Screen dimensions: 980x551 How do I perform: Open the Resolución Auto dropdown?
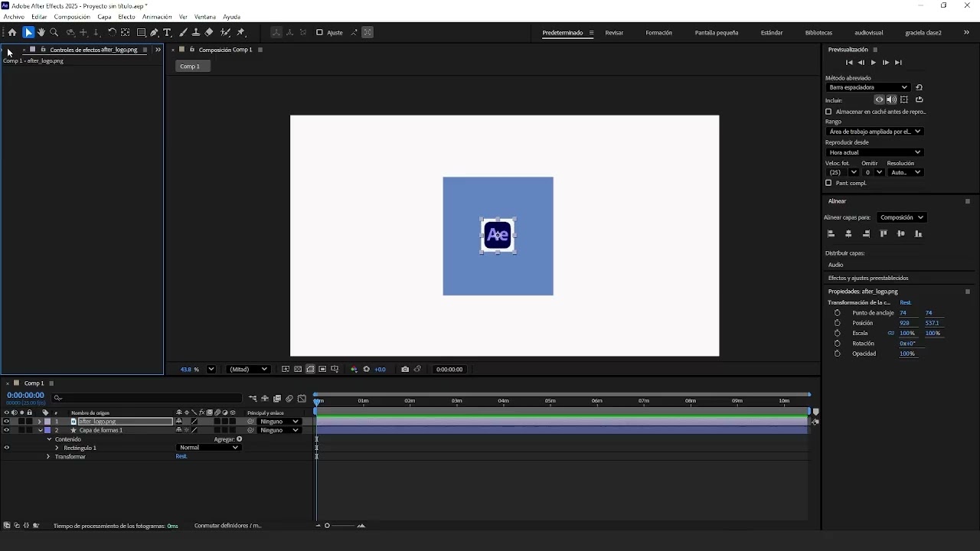click(906, 172)
